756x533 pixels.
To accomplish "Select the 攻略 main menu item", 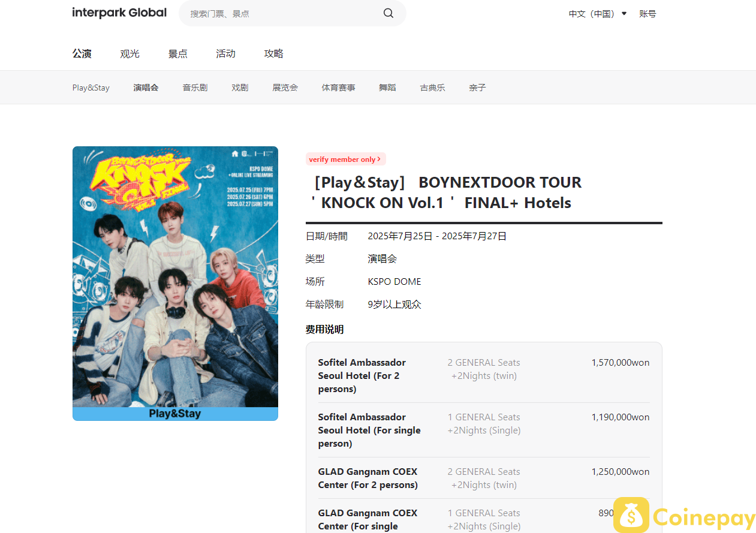I will pyautogui.click(x=273, y=53).
